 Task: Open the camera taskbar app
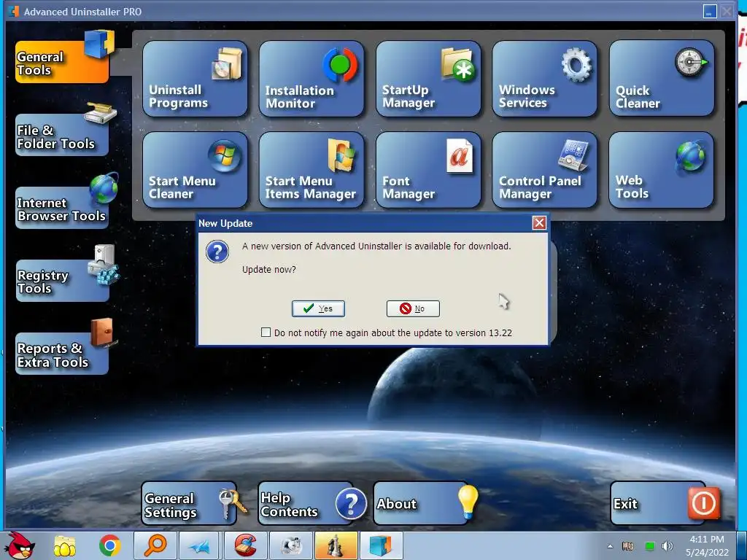click(x=291, y=545)
